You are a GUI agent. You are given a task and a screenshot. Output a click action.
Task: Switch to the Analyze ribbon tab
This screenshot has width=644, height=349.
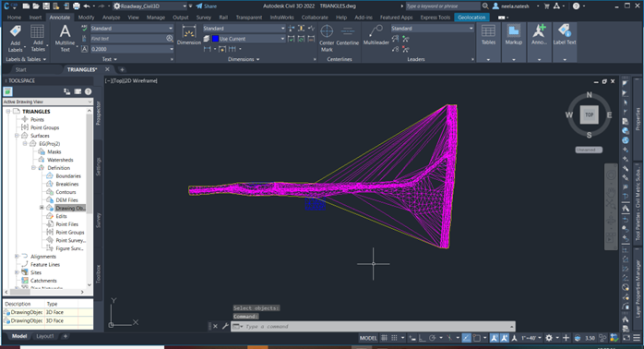click(111, 18)
